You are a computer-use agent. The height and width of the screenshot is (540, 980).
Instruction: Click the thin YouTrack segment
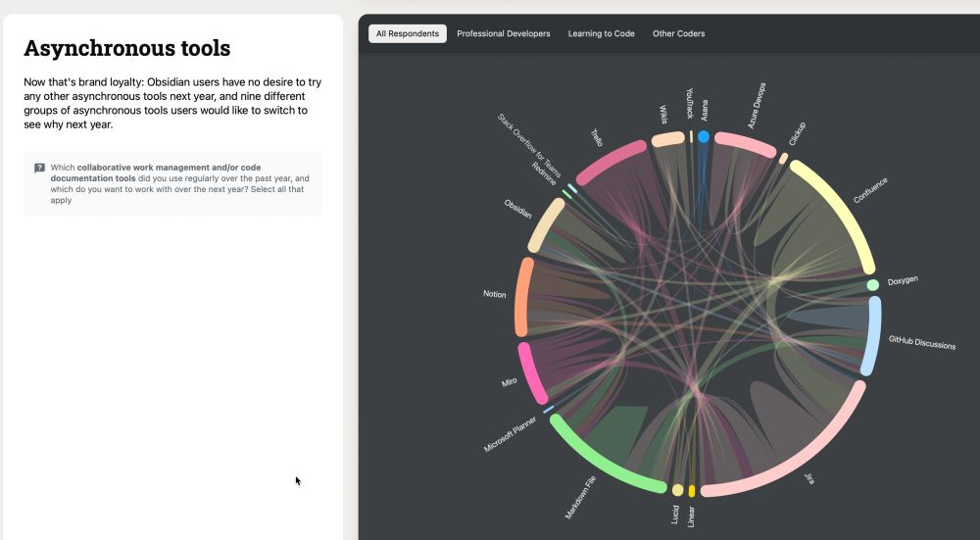pos(691,136)
